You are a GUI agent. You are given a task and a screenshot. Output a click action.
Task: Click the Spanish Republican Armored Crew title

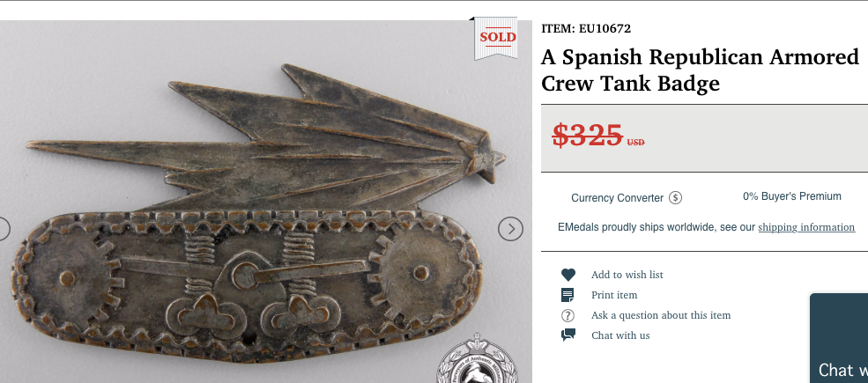pos(700,70)
